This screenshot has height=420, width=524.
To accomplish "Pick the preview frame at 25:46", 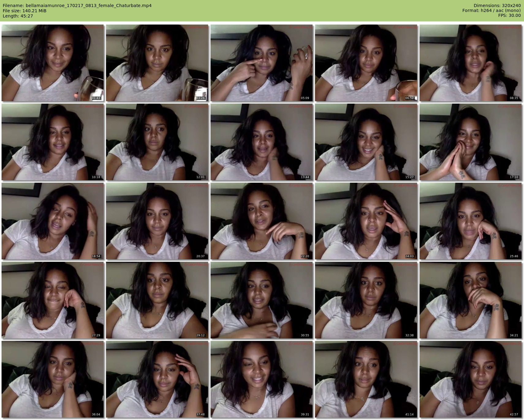I will tap(471, 221).
